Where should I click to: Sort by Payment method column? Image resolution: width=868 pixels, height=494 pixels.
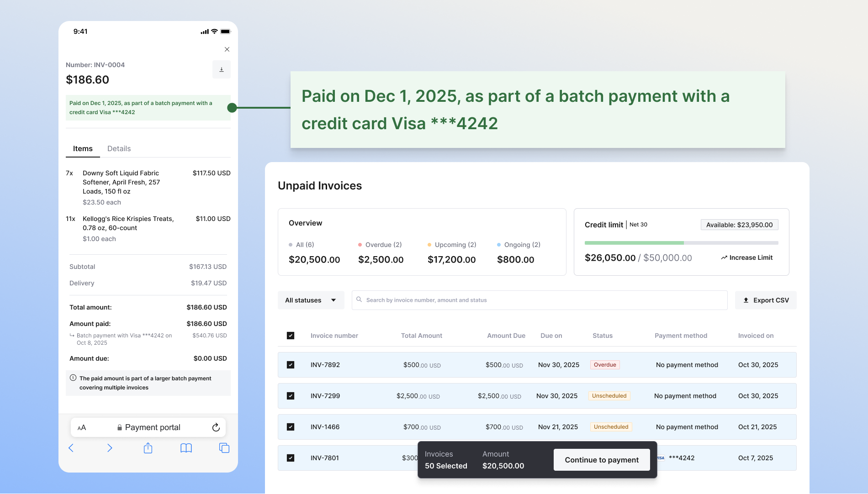coord(681,336)
